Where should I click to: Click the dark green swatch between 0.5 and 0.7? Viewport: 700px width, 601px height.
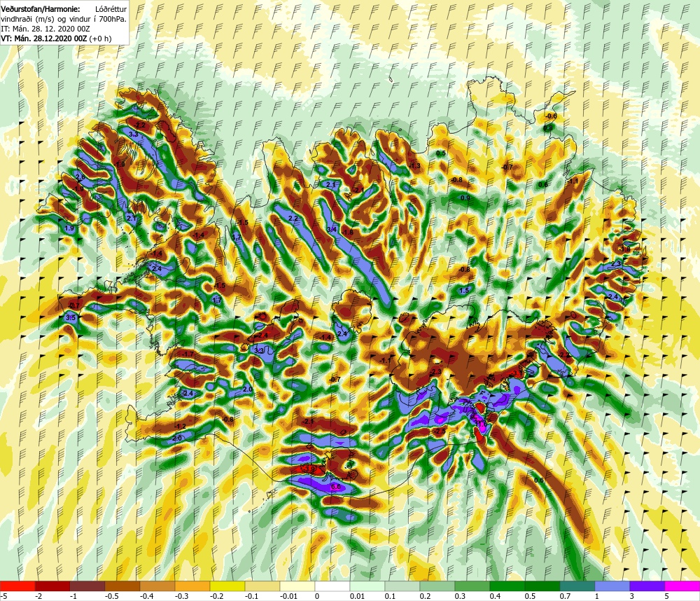tap(542, 586)
